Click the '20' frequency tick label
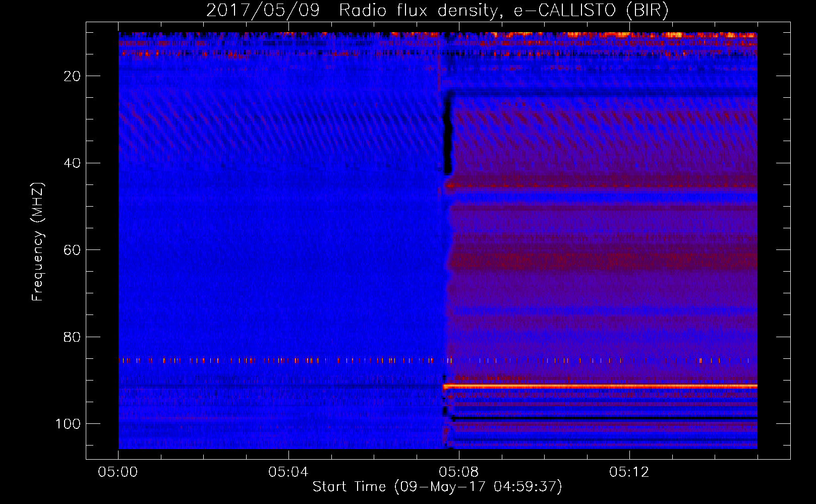This screenshot has width=816, height=504. pyautogui.click(x=72, y=76)
